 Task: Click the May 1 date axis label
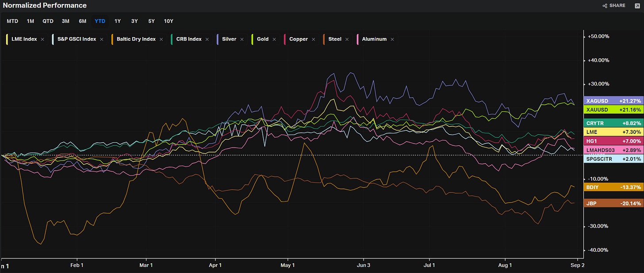pos(288,265)
